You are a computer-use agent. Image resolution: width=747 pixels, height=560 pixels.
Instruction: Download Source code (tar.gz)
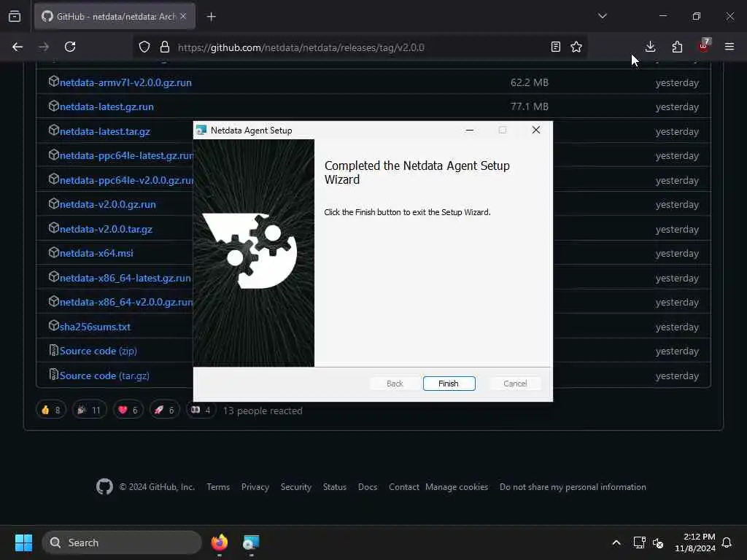tap(104, 376)
